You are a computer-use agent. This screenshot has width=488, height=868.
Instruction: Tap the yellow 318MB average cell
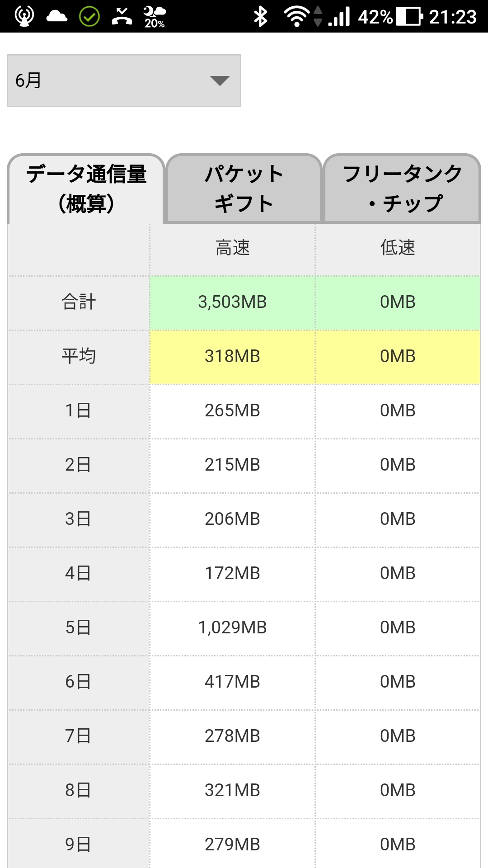click(x=232, y=357)
